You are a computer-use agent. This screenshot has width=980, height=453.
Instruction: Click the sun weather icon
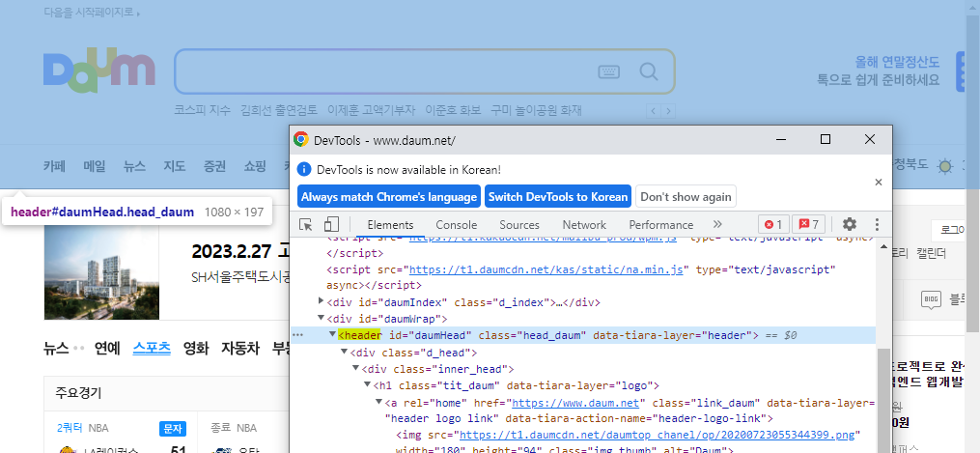coord(944,166)
